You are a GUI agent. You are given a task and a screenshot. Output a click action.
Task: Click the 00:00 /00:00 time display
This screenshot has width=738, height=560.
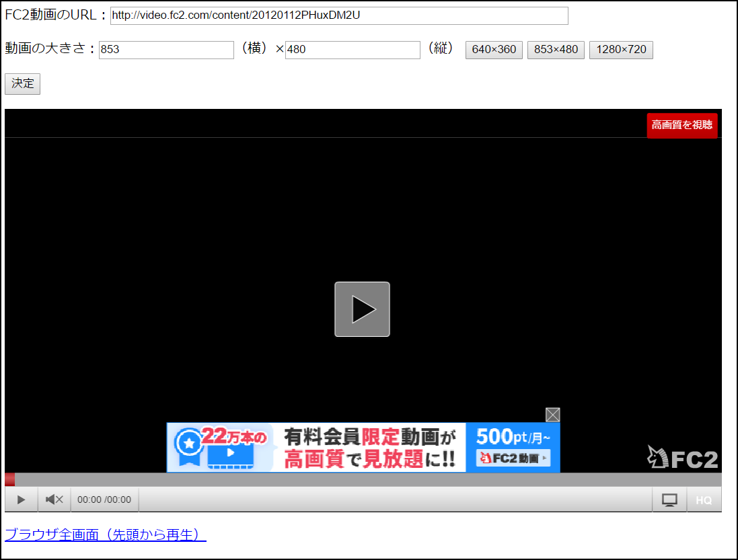(x=104, y=499)
